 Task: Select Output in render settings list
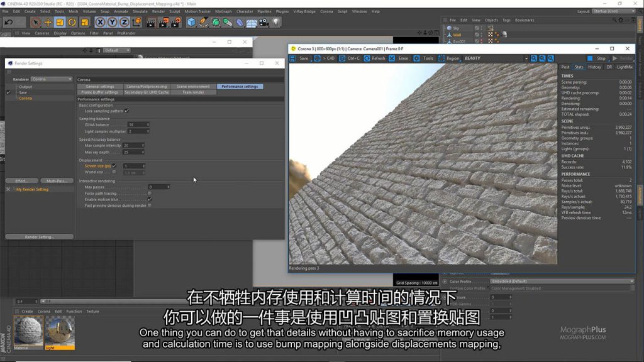coord(25,87)
